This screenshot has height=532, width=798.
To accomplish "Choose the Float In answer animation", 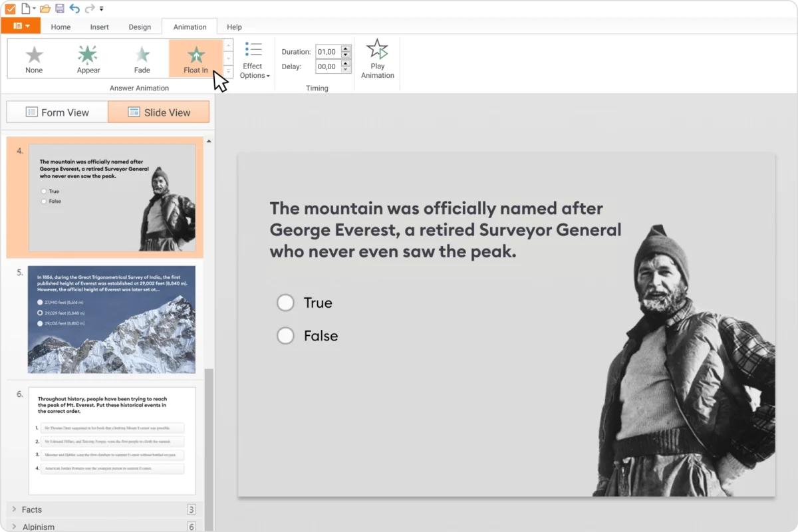I will 196,59.
